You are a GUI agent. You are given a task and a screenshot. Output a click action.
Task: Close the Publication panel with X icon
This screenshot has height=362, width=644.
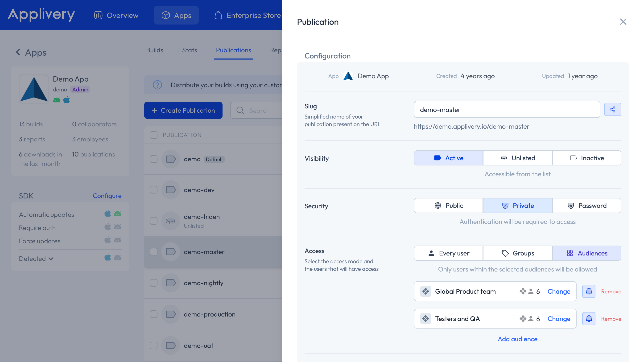click(x=623, y=22)
